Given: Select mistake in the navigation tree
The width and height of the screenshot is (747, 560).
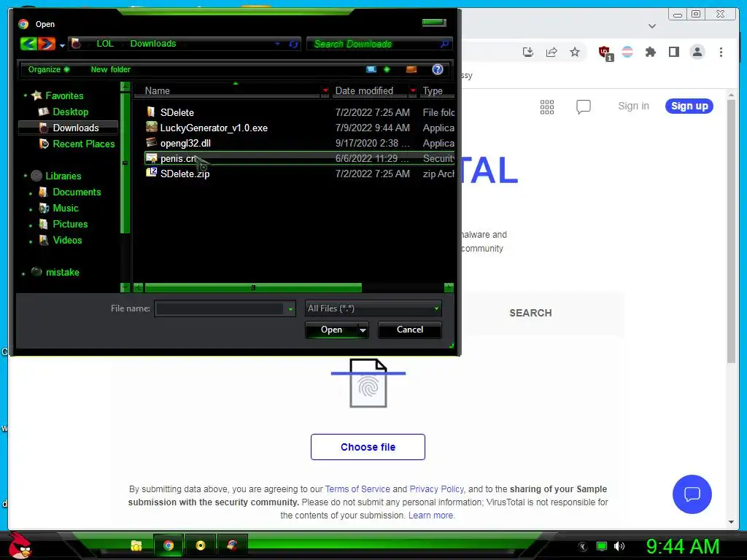Looking at the screenshot, I should 63,273.
